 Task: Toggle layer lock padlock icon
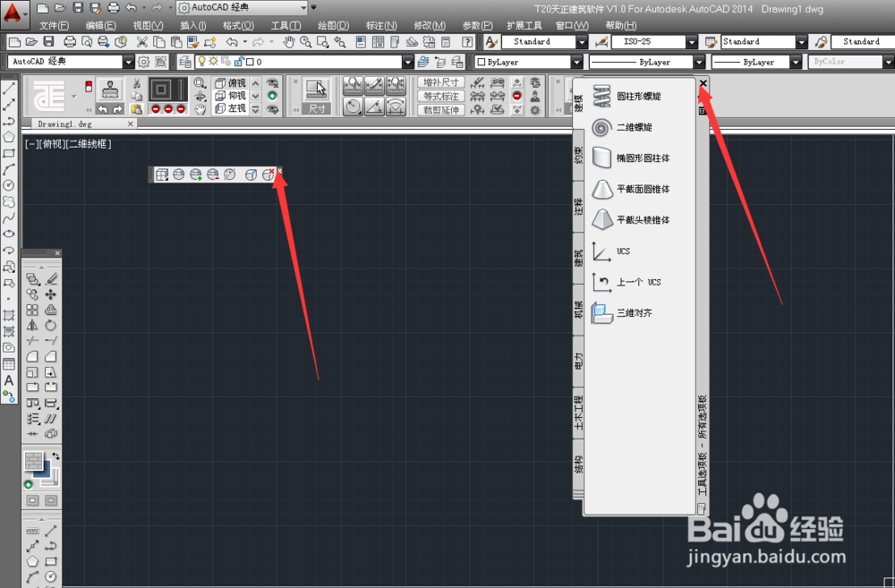click(x=239, y=62)
